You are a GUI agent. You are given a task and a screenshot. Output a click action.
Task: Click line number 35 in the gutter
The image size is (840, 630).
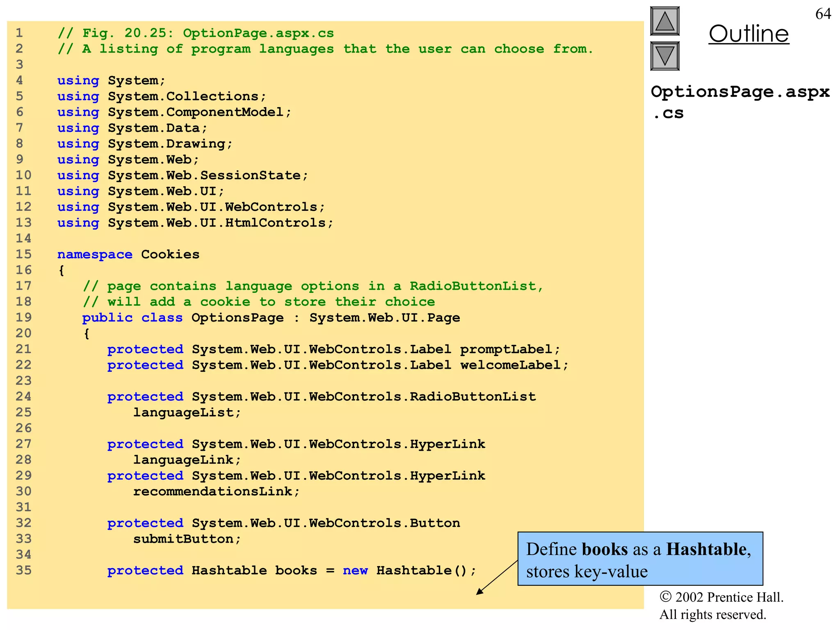(24, 570)
